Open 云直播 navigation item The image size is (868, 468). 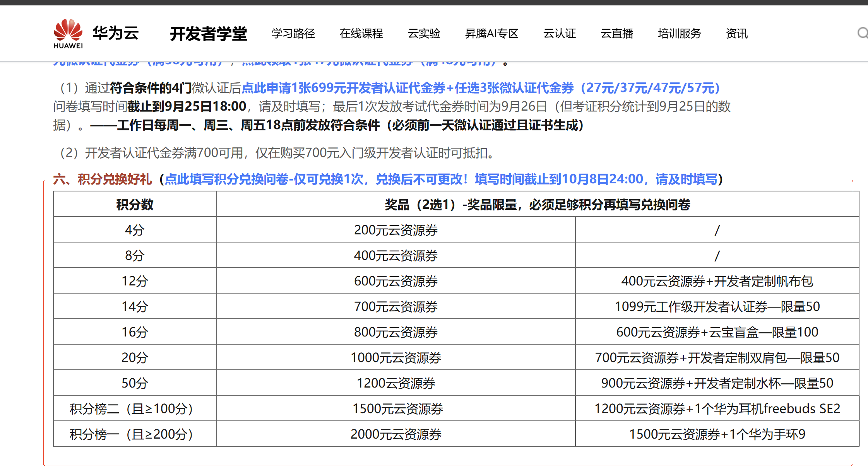pos(617,34)
